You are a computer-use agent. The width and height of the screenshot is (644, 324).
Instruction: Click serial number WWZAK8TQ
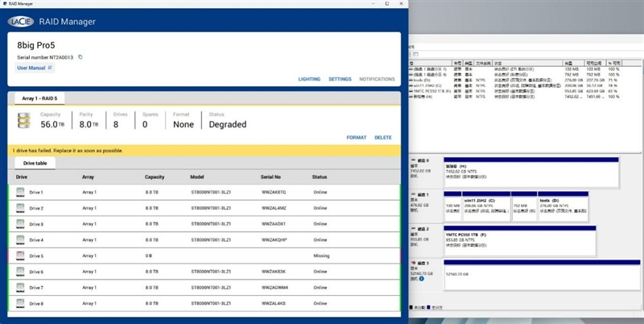click(274, 192)
